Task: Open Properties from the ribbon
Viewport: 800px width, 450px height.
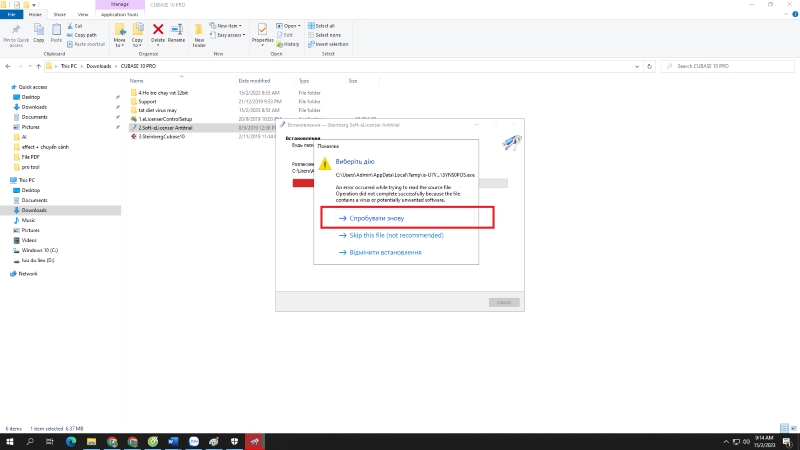Action: 262,34
